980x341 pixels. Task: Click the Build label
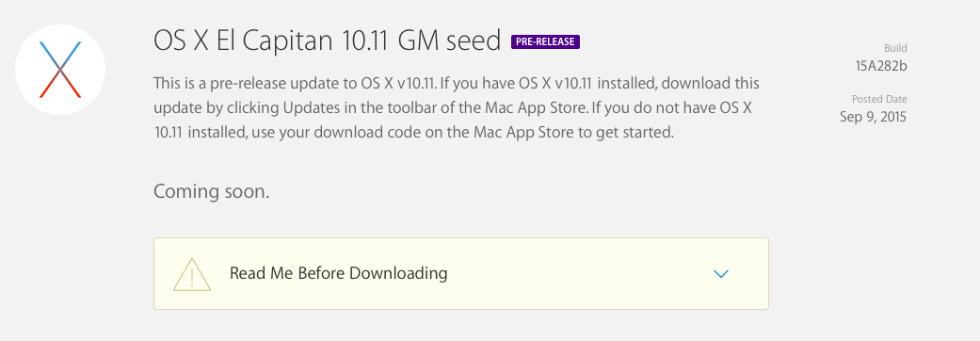895,48
